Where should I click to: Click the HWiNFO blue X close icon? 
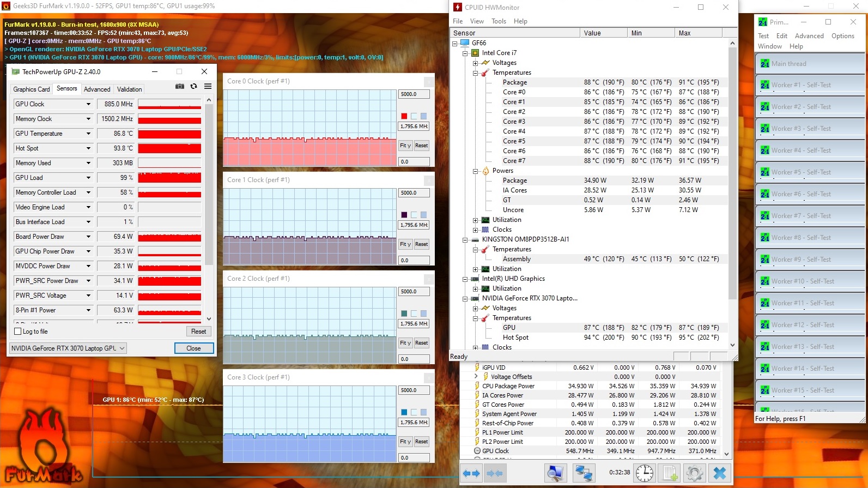(719, 473)
